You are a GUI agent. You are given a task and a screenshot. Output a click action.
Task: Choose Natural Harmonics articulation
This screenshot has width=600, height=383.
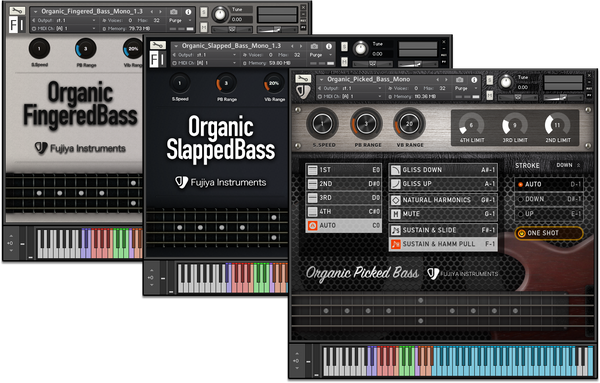(x=443, y=200)
